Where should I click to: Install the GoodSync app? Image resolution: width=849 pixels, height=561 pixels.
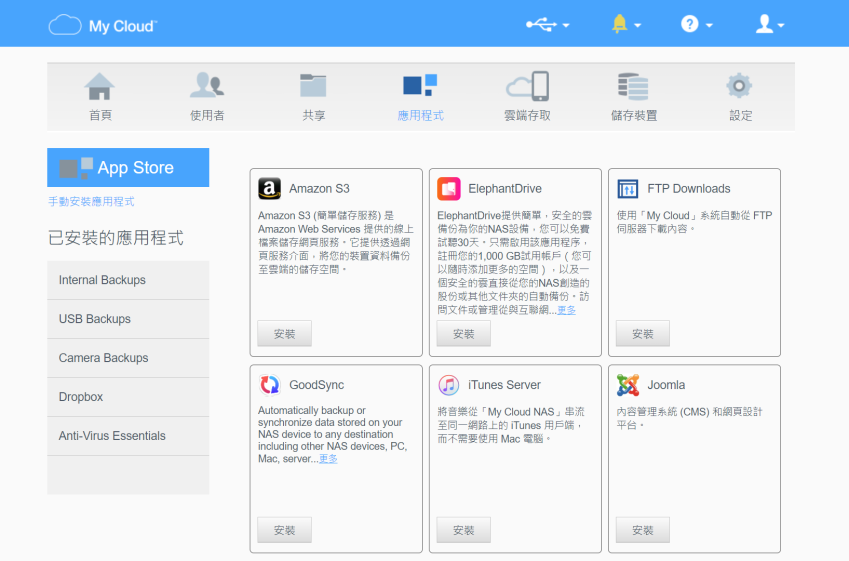pyautogui.click(x=284, y=530)
